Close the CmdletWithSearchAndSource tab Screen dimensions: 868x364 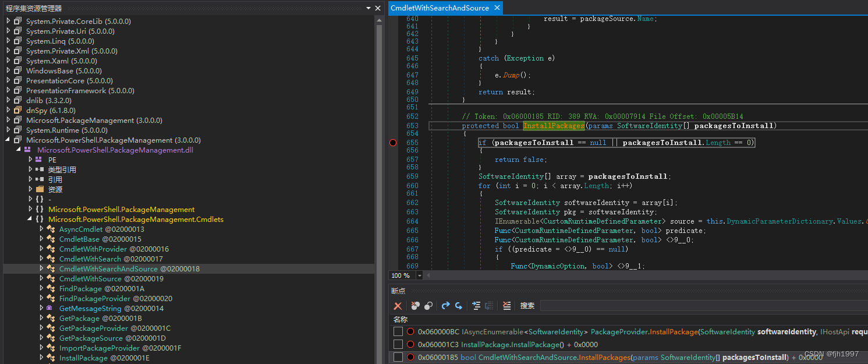coord(497,8)
